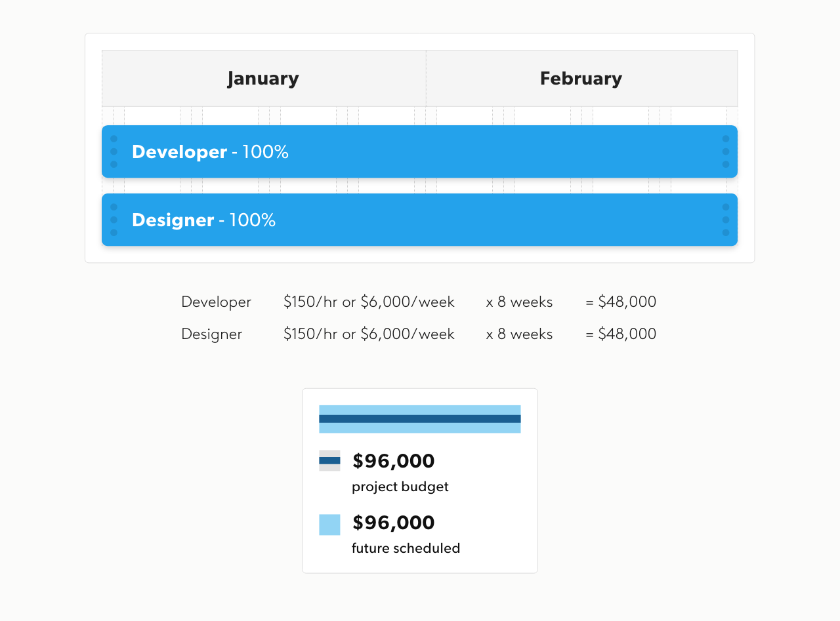This screenshot has height=621, width=840.
Task: Click the project budget legend icon
Action: 329,460
